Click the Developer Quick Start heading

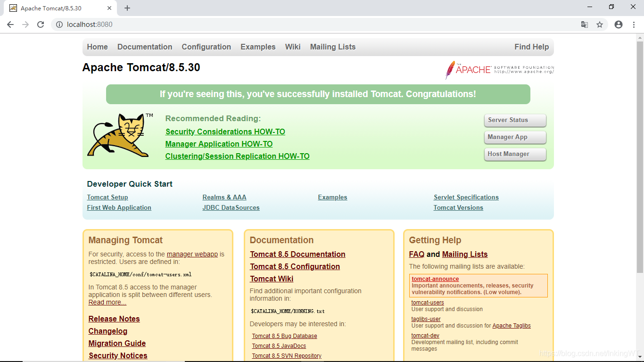pos(130,184)
